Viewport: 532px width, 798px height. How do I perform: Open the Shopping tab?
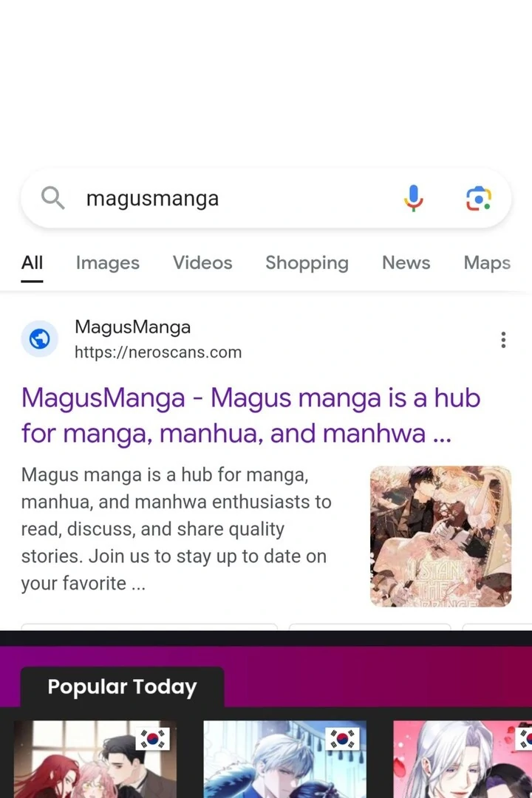tap(307, 263)
